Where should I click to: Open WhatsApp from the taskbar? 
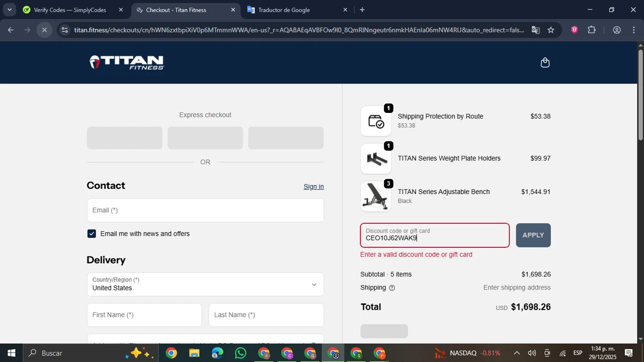(x=240, y=353)
